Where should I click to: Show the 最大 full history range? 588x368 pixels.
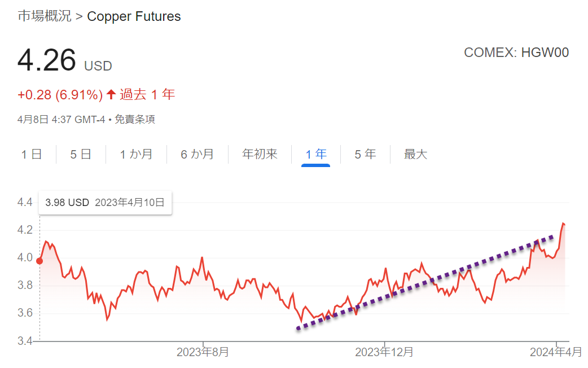tap(415, 154)
